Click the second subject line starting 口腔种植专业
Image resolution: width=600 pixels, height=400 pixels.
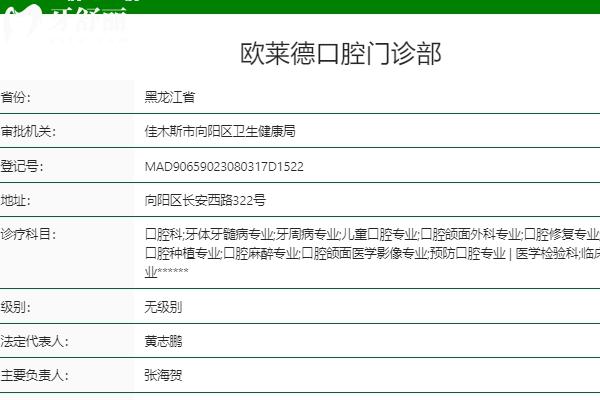click(372, 253)
